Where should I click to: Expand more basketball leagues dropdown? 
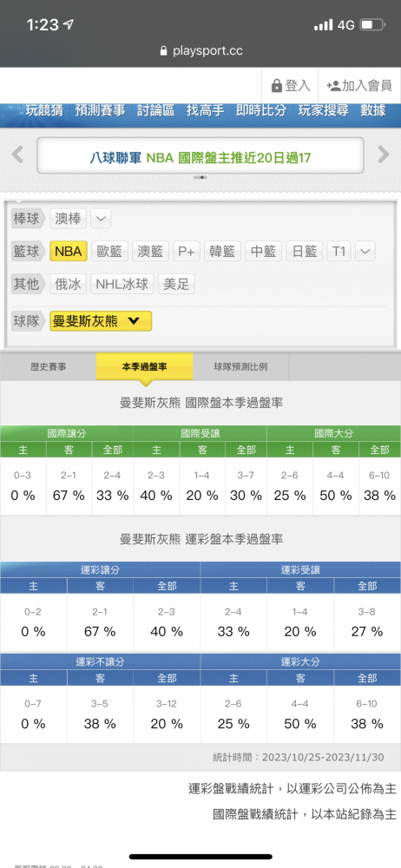click(x=365, y=252)
